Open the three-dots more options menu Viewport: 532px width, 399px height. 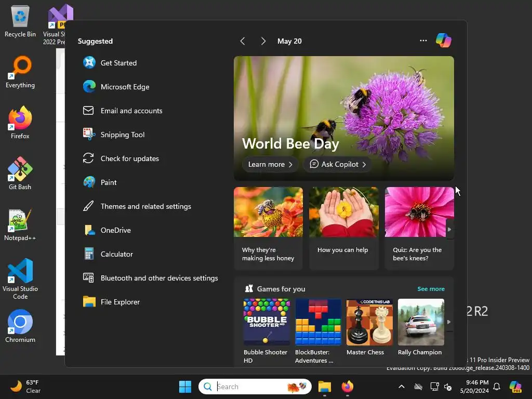coord(423,41)
